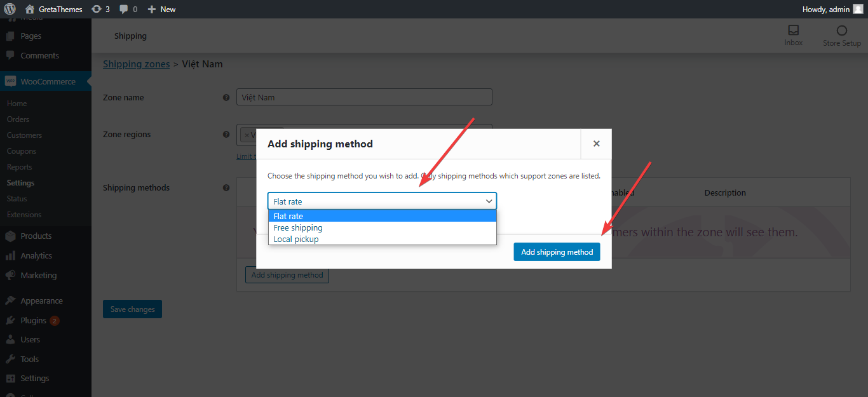The height and width of the screenshot is (397, 868).
Task: Open the Store Setup circle icon
Action: (842, 30)
